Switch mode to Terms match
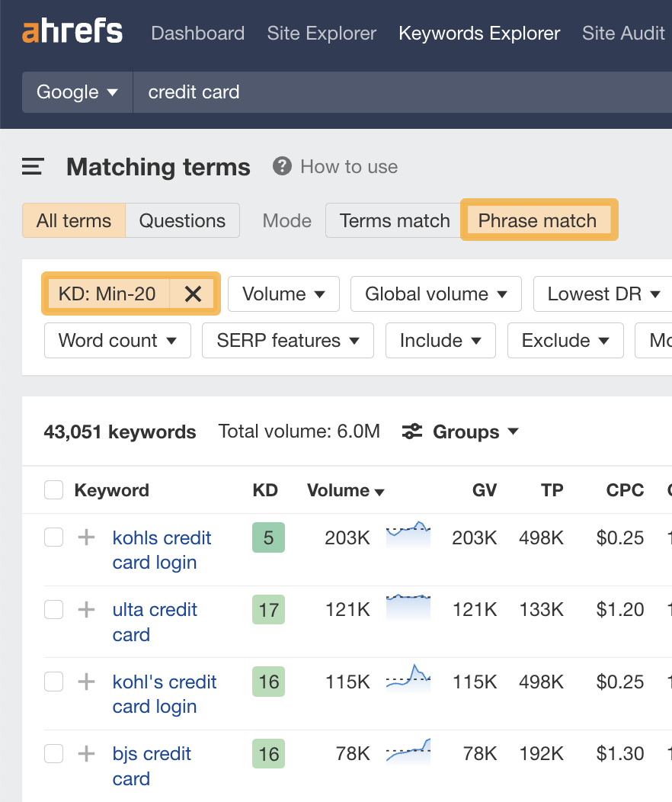Image resolution: width=672 pixels, height=802 pixels. (393, 220)
